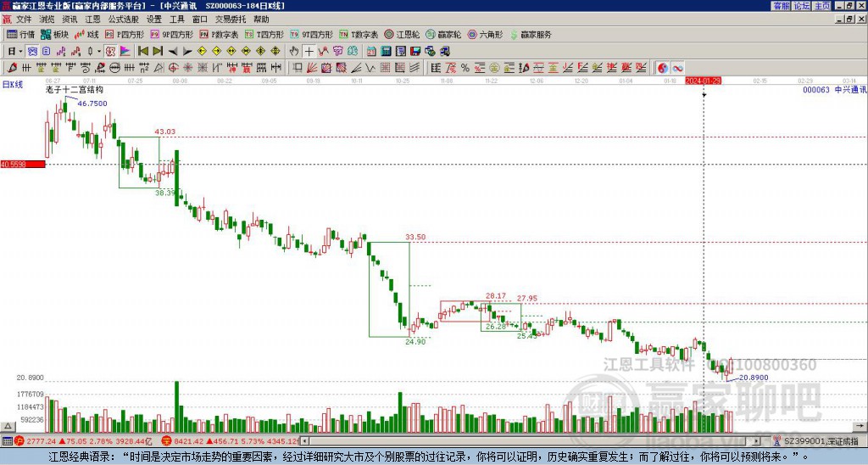Select the Gann fan lines drawing tool
The image size is (868, 465).
[x=312, y=68]
